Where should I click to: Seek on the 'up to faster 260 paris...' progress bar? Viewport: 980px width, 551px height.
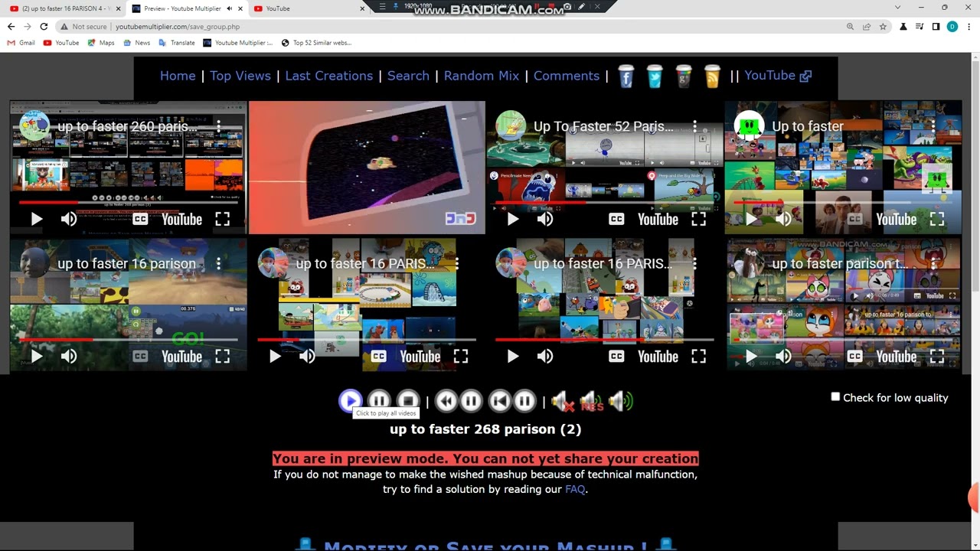click(129, 203)
